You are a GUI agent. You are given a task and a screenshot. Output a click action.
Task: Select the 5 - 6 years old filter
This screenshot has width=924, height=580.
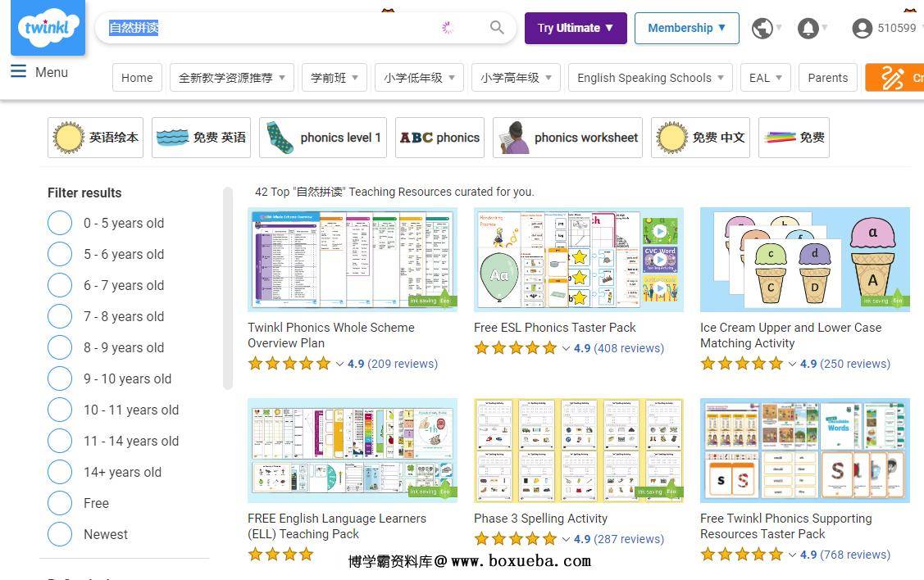[60, 255]
